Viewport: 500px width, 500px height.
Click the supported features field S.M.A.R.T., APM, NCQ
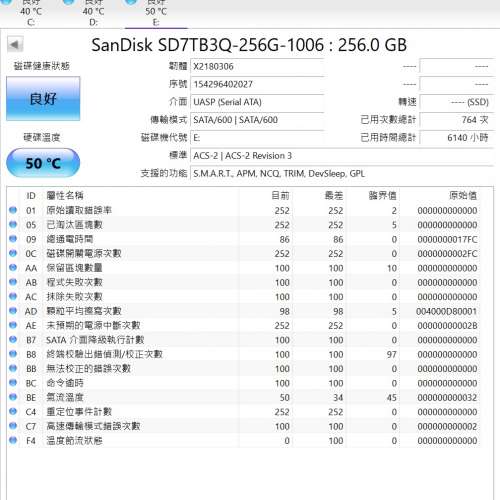pyautogui.click(x=342, y=174)
